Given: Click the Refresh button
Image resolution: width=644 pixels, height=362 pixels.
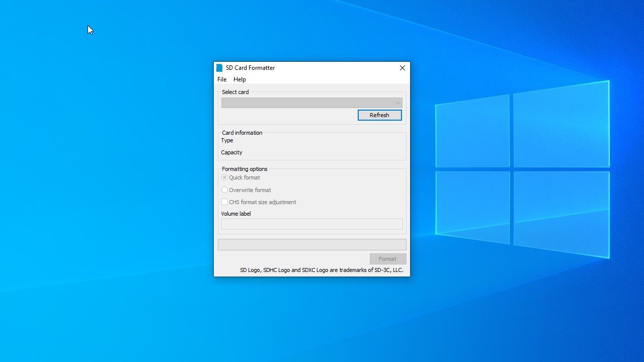Looking at the screenshot, I should 379,115.
